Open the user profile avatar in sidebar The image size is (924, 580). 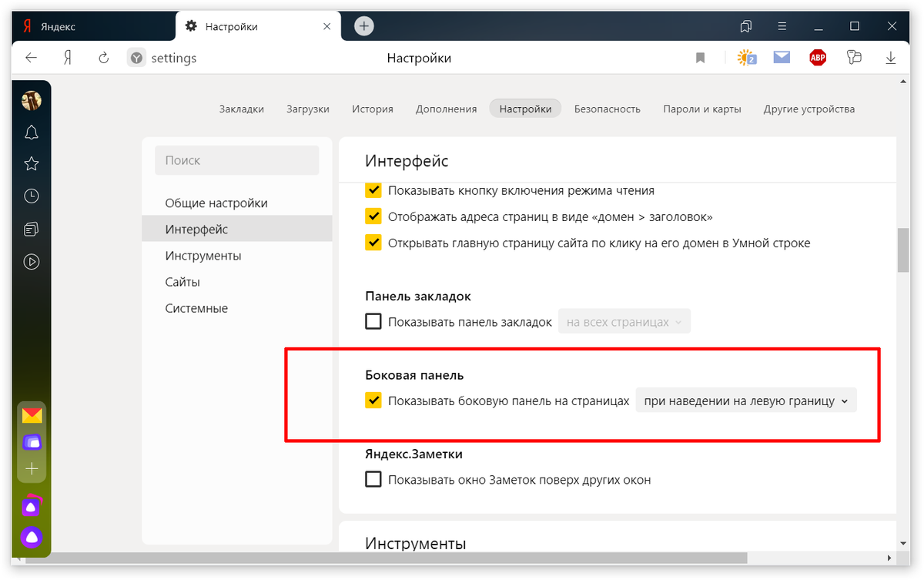32,101
